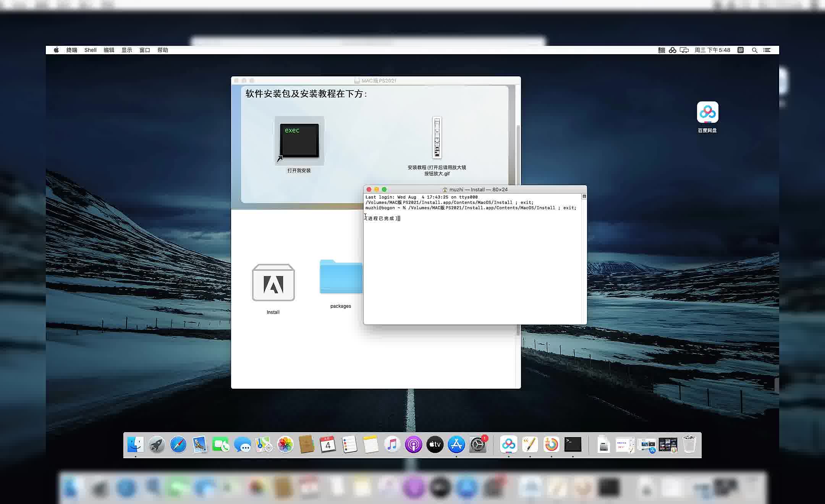Open Music app in the Dock
This screenshot has height=504, width=825.
click(x=392, y=444)
